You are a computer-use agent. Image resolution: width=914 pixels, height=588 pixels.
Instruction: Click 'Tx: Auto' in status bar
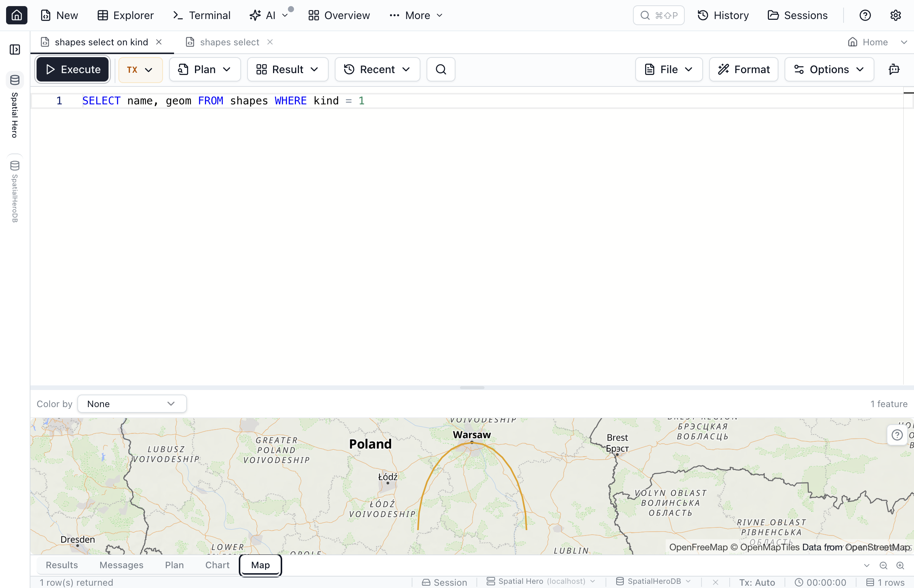[x=757, y=582]
